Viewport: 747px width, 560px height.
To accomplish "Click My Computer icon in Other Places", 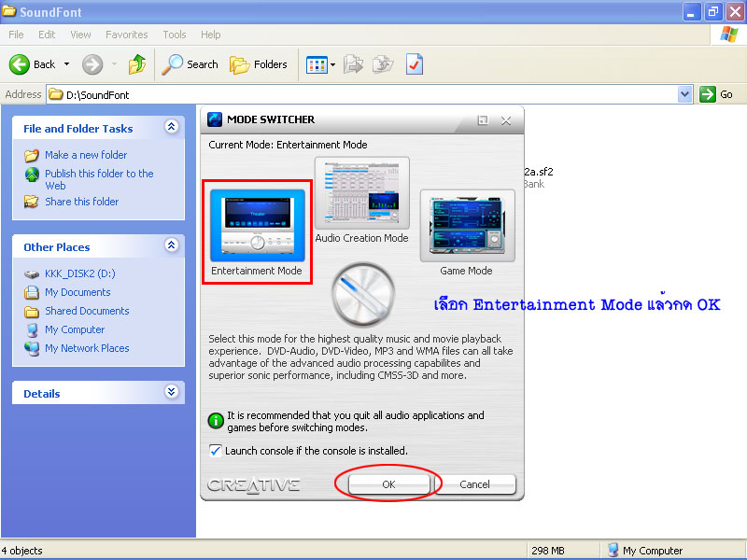I will 32,330.
